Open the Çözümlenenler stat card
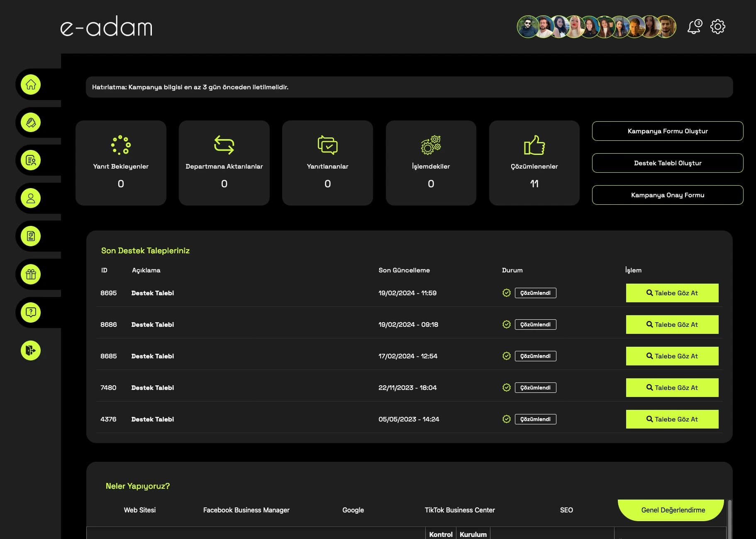The height and width of the screenshot is (539, 756). point(534,163)
